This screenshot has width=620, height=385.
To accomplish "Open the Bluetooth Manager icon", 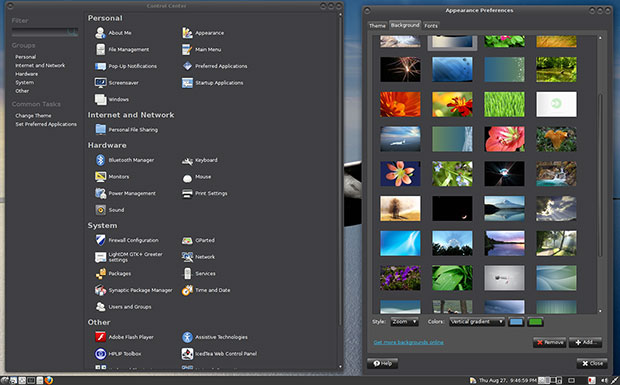I will [100, 160].
